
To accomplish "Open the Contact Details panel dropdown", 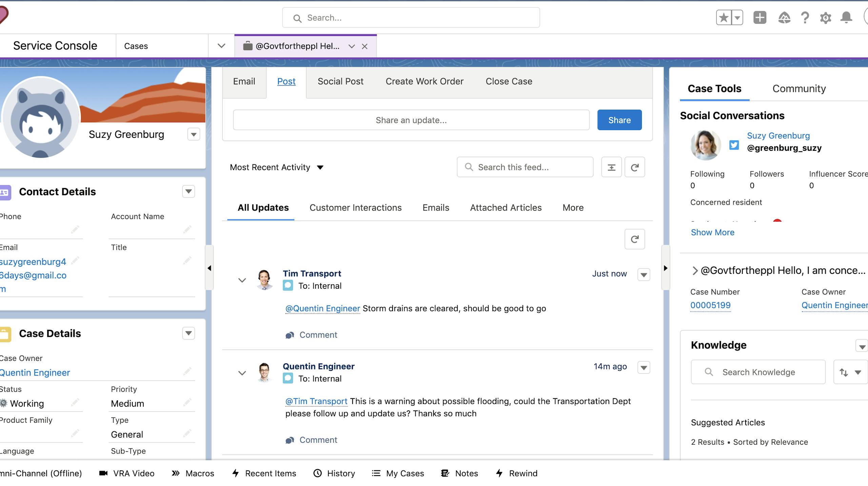I will (189, 191).
